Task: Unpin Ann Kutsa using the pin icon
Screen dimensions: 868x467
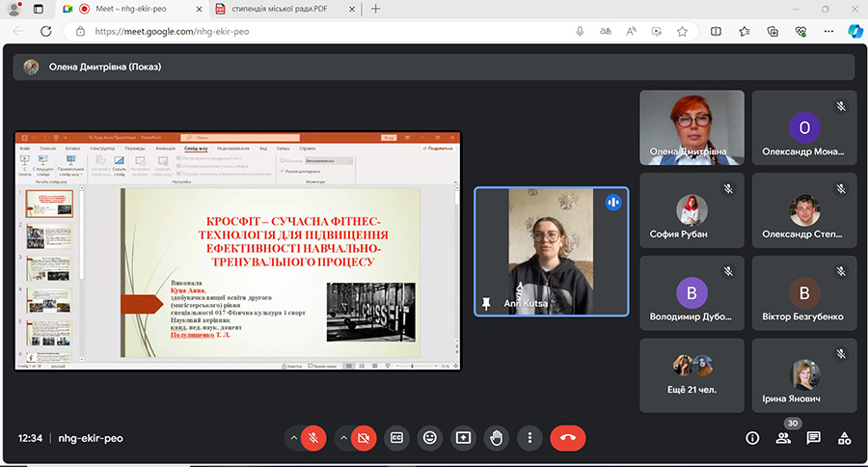Action: point(486,303)
